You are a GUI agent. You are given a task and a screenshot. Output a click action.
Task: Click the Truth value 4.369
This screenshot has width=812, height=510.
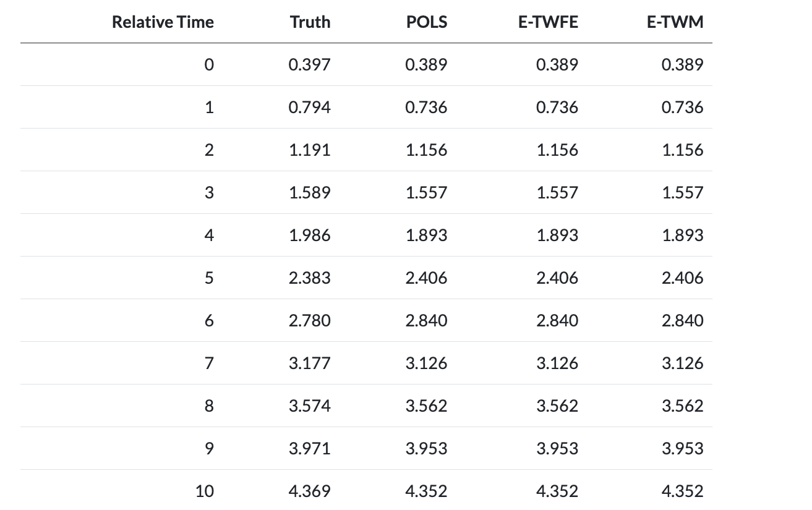[x=310, y=491]
